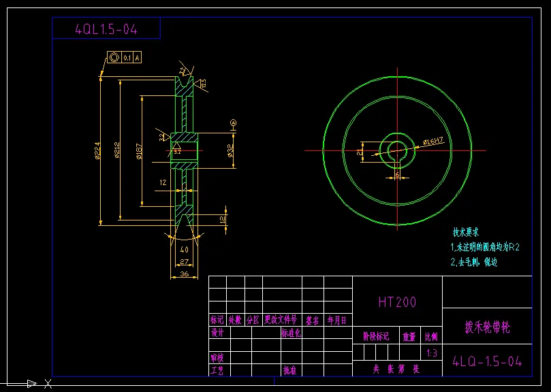Viewport: 551px width, 392px height.
Task: Select the ø32 hub diameter dimension
Action: click(230, 150)
